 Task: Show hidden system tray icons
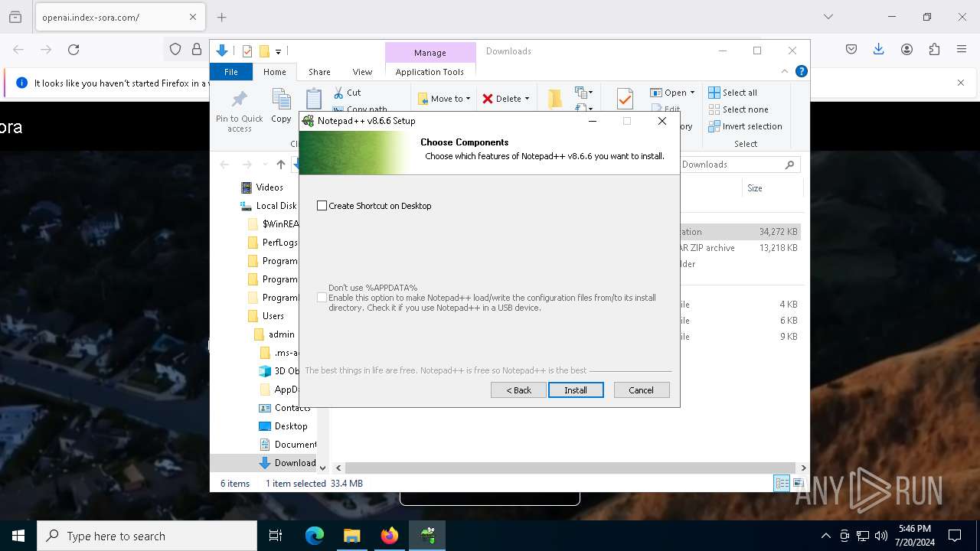[825, 536]
